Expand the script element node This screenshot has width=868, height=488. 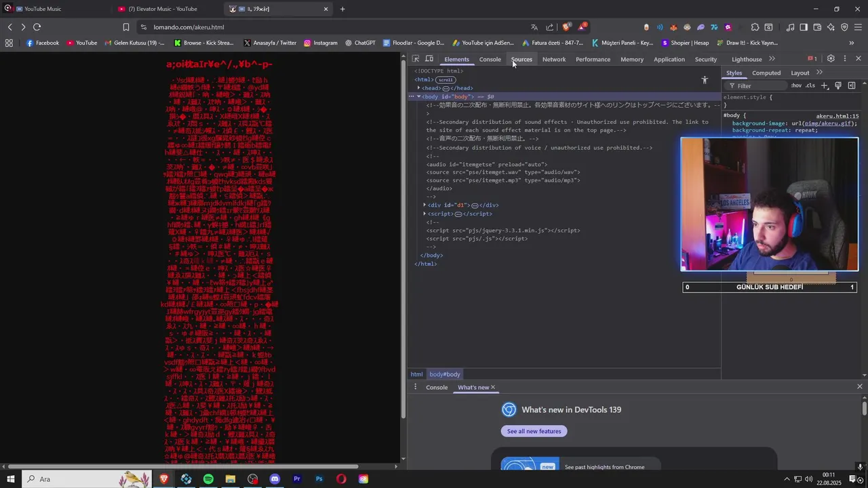pyautogui.click(x=425, y=213)
